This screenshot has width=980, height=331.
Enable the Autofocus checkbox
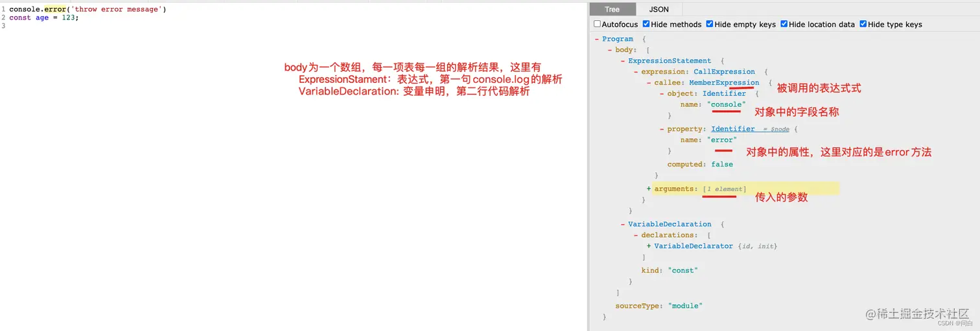597,24
